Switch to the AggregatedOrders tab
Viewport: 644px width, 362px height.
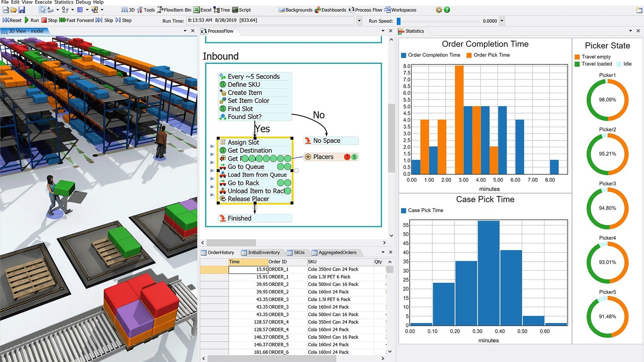334,252
